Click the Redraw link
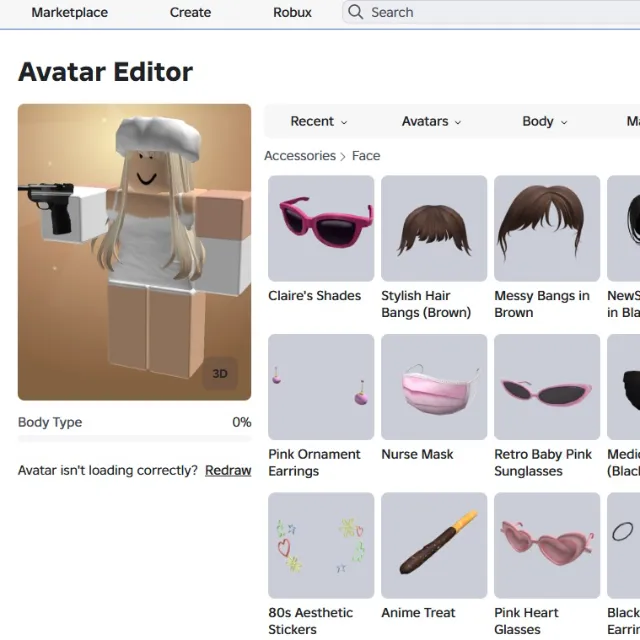The image size is (640, 640). (x=228, y=470)
